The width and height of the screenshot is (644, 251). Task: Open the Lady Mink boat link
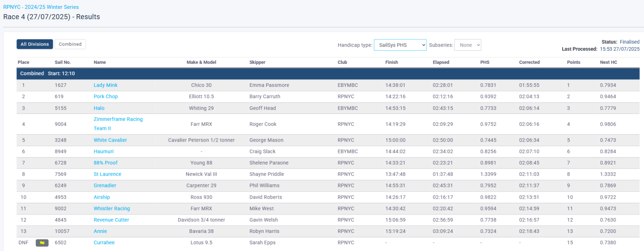(105, 85)
